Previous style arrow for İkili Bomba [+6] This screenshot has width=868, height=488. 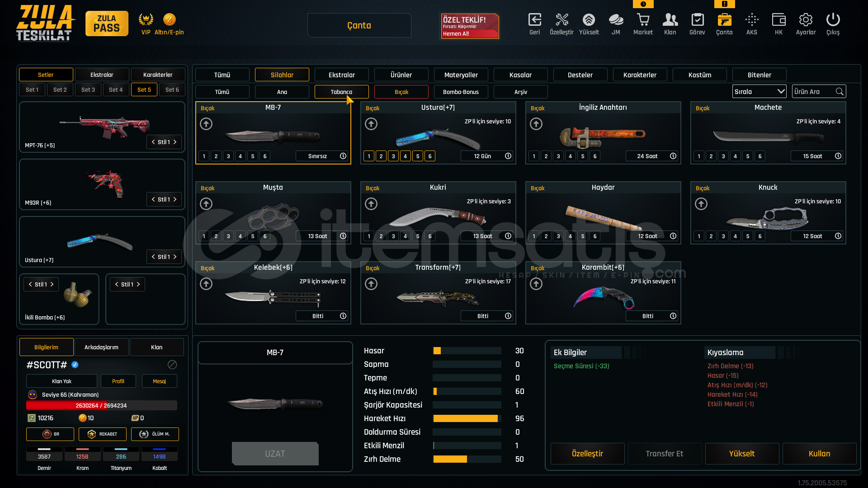[30, 284]
